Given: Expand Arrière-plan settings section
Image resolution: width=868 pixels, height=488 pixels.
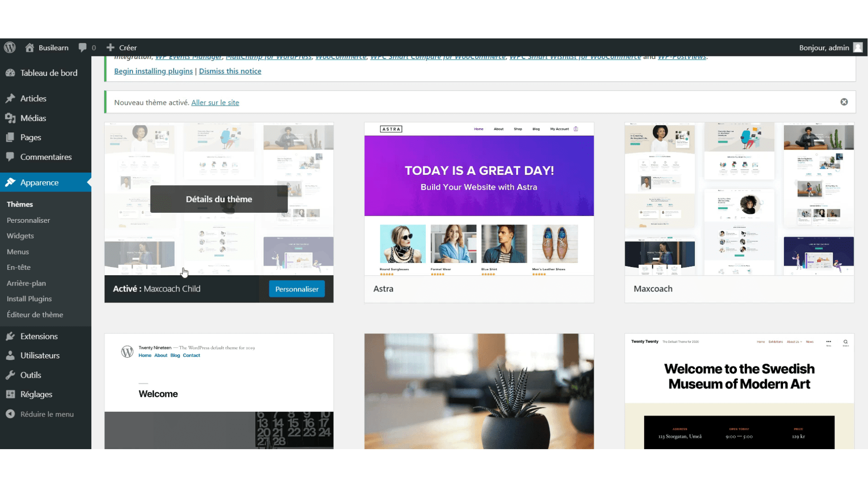Looking at the screenshot, I should [26, 282].
